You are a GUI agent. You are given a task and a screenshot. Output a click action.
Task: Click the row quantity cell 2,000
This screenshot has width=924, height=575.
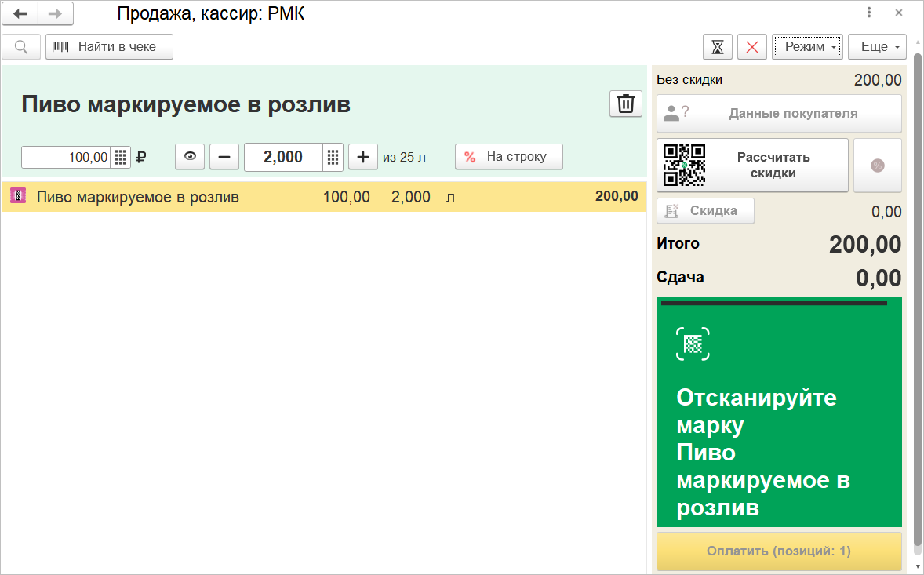[x=411, y=197]
